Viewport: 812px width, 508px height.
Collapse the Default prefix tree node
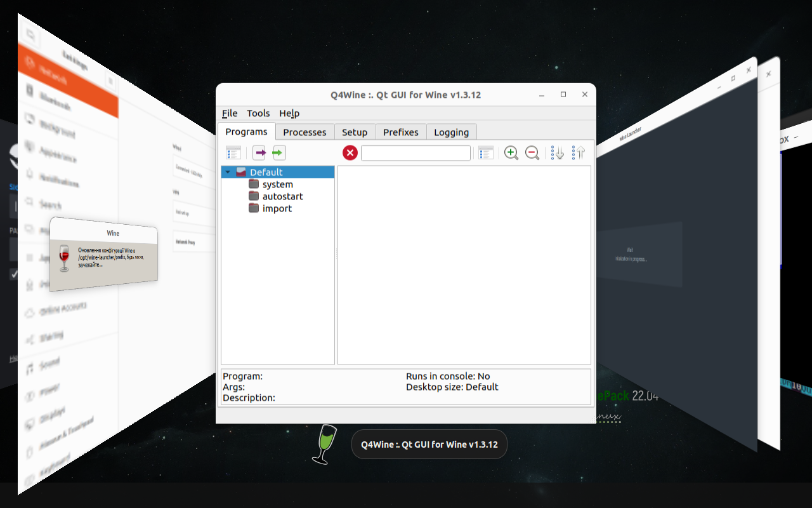[x=228, y=172]
